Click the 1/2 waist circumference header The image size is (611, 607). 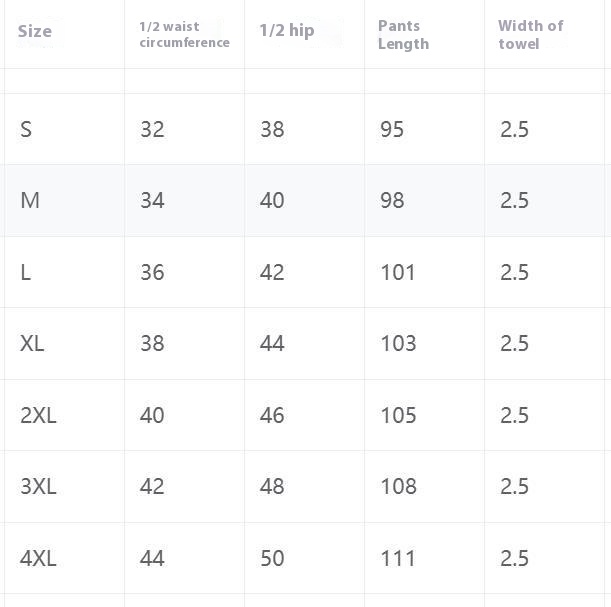[x=184, y=34]
